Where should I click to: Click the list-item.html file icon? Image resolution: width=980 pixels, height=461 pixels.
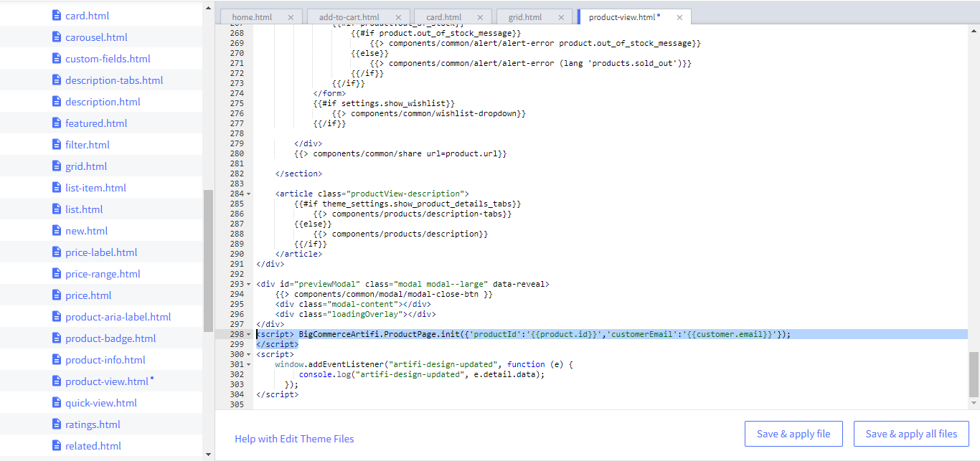coord(57,187)
